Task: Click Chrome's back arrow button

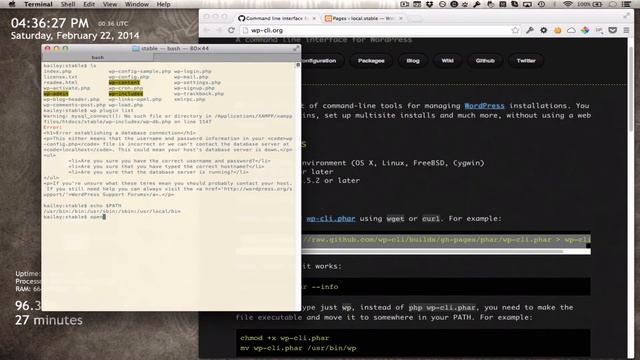Action: 207,30
